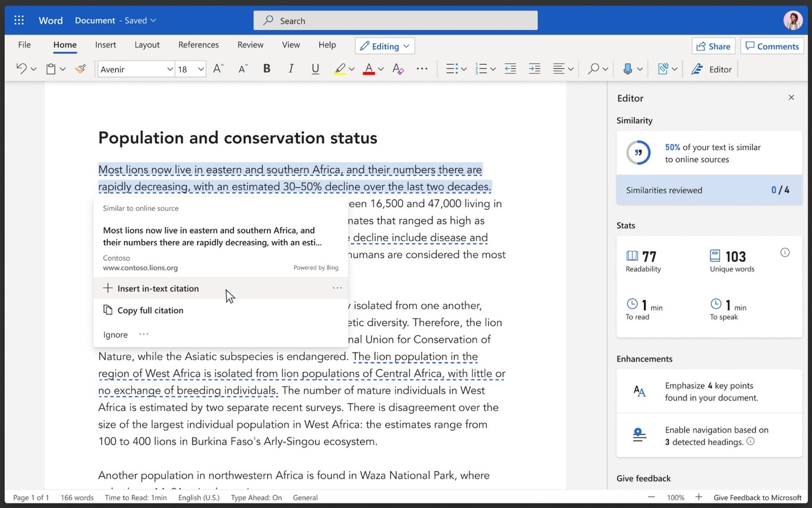Screen dimensions: 812x508
Task: Click the Undo arrow icon
Action: (x=21, y=69)
